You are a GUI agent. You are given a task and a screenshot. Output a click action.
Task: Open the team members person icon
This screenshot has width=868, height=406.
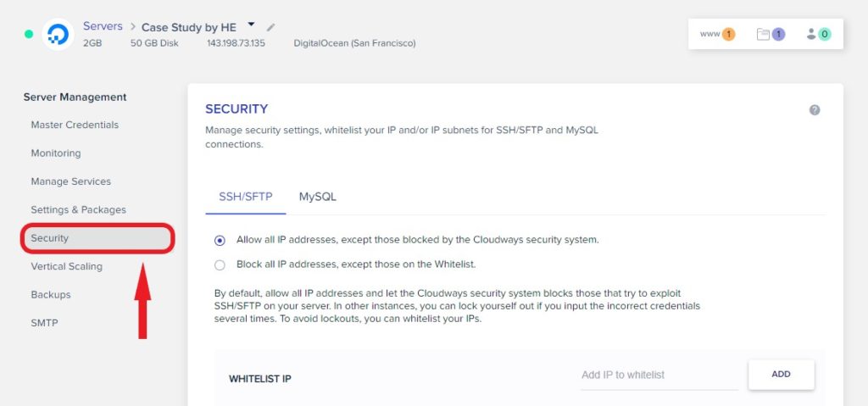[819, 35]
